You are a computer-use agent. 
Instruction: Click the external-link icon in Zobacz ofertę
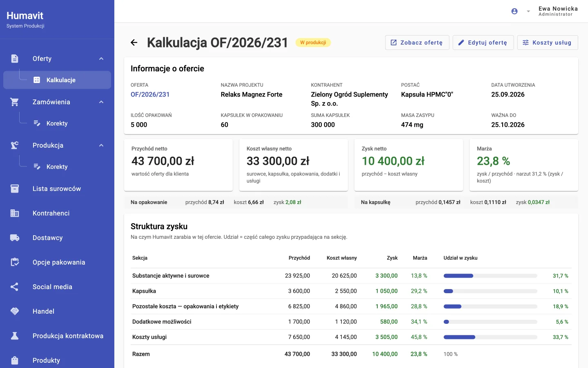(394, 43)
